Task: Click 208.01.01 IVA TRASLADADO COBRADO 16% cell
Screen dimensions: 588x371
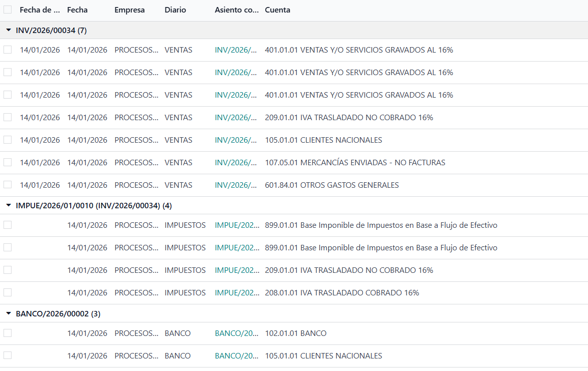Action: pyautogui.click(x=342, y=292)
